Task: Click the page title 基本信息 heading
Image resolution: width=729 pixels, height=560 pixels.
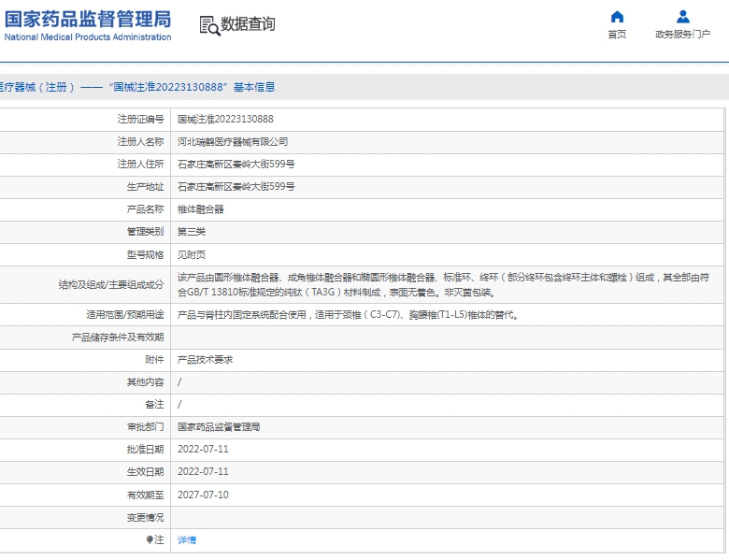Action: [254, 87]
